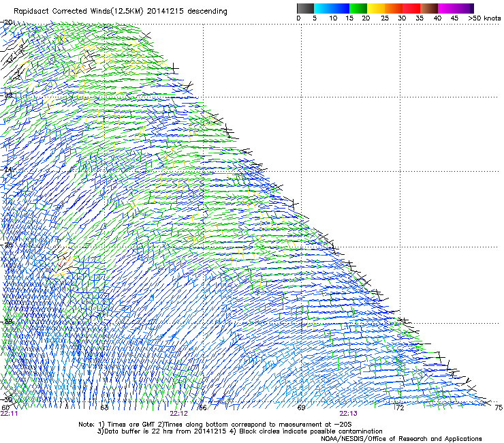Click the '75' longitude axis label
Viewport: 504px width, 443px height.
499,408
